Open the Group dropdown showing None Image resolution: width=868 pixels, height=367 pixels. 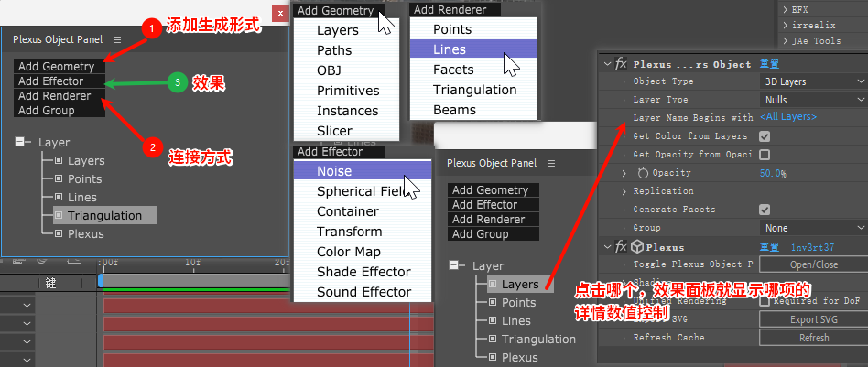(x=813, y=228)
